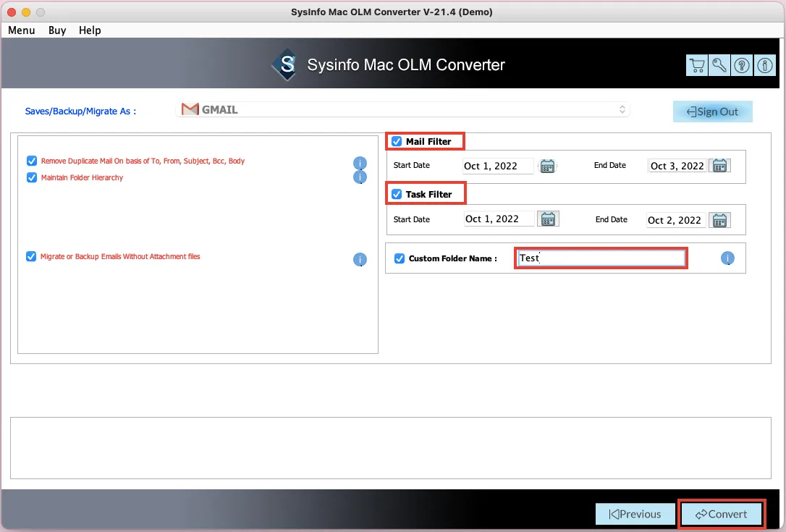The height and width of the screenshot is (532, 786).
Task: Click the about info icon in header
Action: [764, 66]
